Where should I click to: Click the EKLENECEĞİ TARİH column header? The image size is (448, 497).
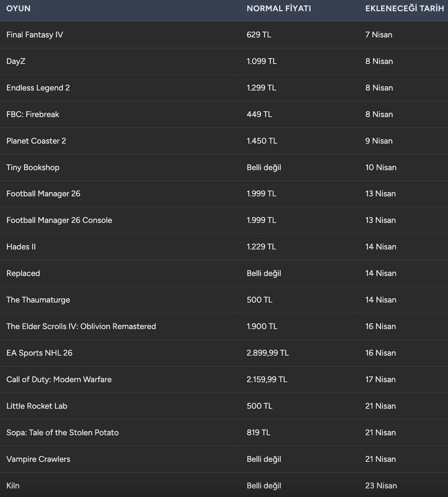(x=404, y=9)
